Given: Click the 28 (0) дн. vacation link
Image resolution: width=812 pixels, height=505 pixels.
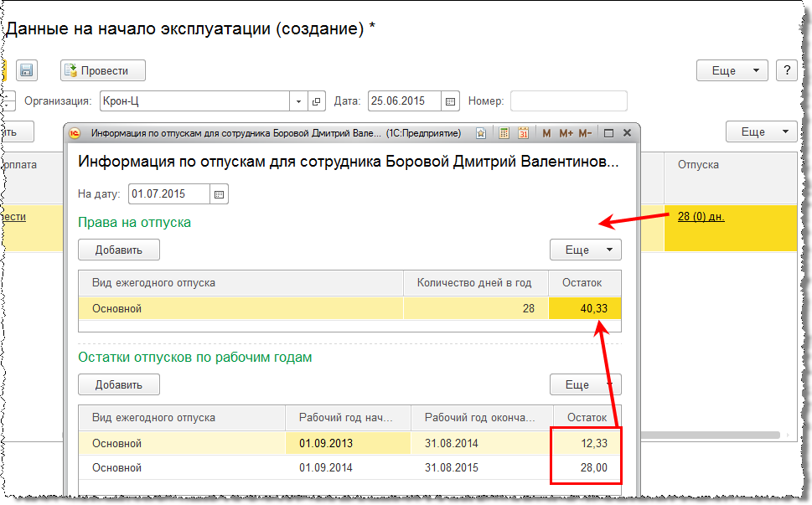Looking at the screenshot, I should 701,216.
